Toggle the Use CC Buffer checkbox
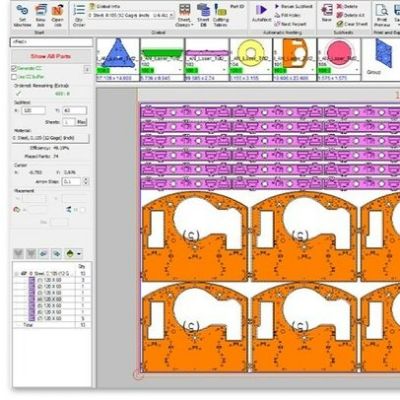 pos(14,77)
